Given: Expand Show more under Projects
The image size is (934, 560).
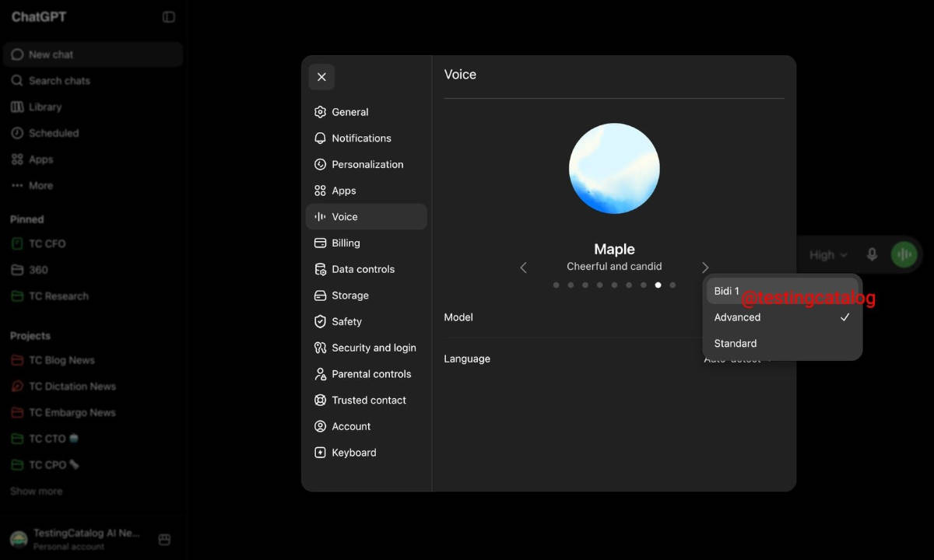Looking at the screenshot, I should coord(37,492).
